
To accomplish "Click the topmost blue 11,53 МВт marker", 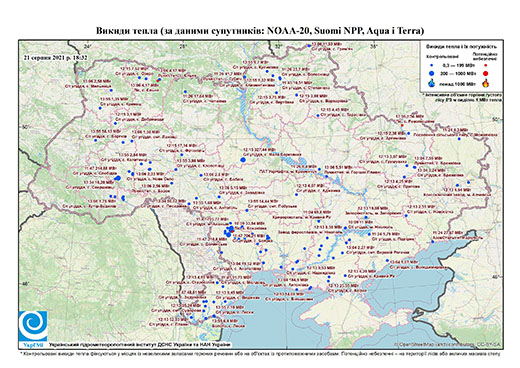I will pos(309,45).
